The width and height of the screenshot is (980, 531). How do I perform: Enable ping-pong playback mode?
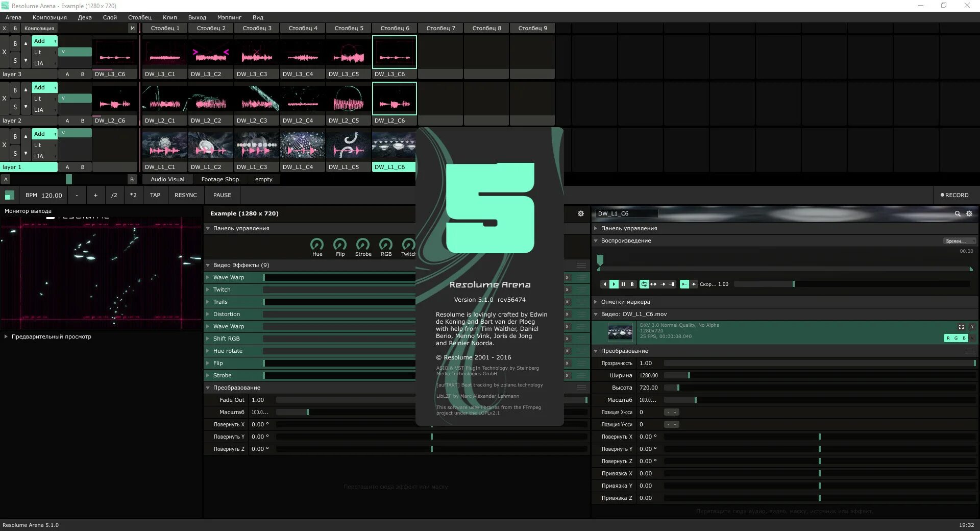(653, 284)
